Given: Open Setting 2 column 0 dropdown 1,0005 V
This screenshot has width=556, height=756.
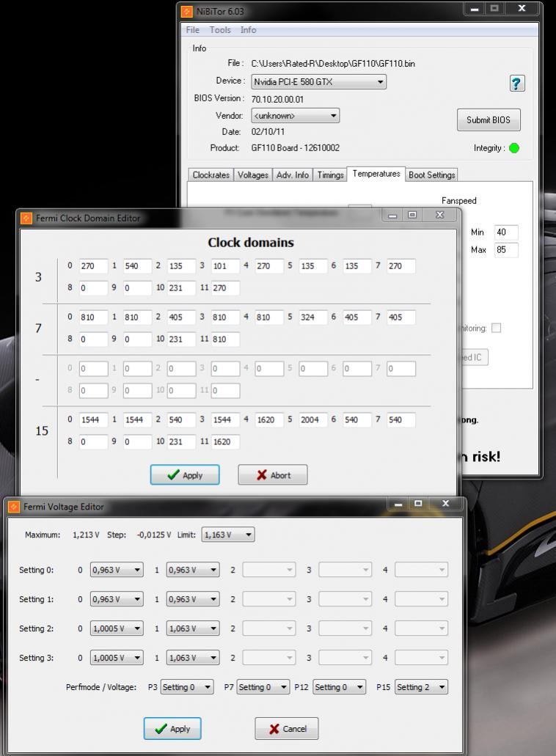Looking at the screenshot, I should coord(117,628).
